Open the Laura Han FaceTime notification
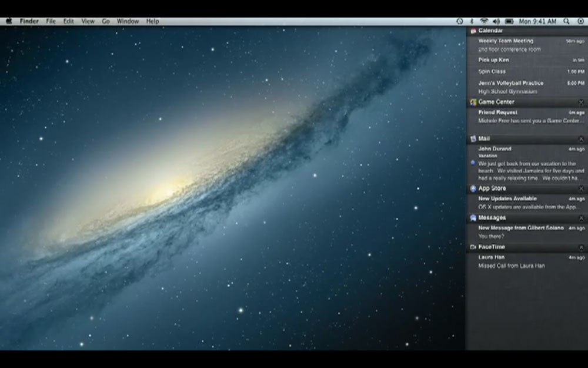588x368 pixels. coord(527,261)
